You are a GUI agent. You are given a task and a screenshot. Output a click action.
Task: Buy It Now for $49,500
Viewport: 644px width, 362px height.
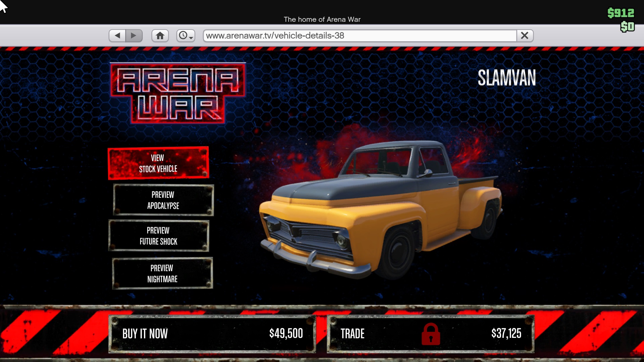[x=212, y=334]
